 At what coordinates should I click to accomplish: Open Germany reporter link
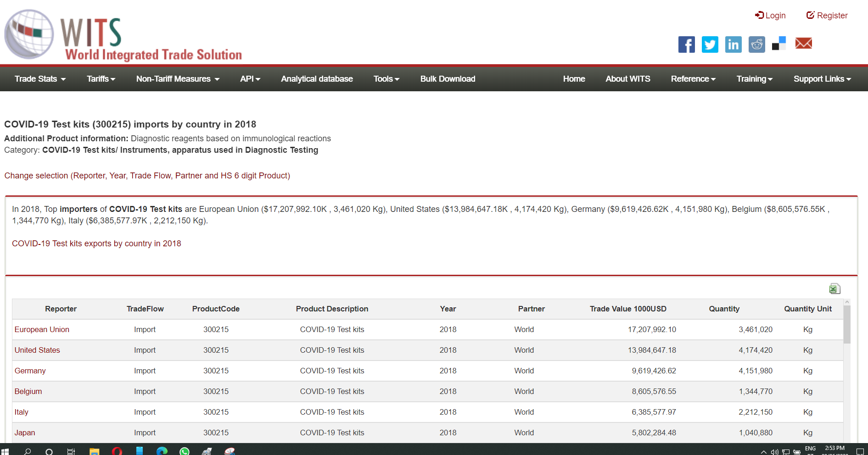click(30, 371)
